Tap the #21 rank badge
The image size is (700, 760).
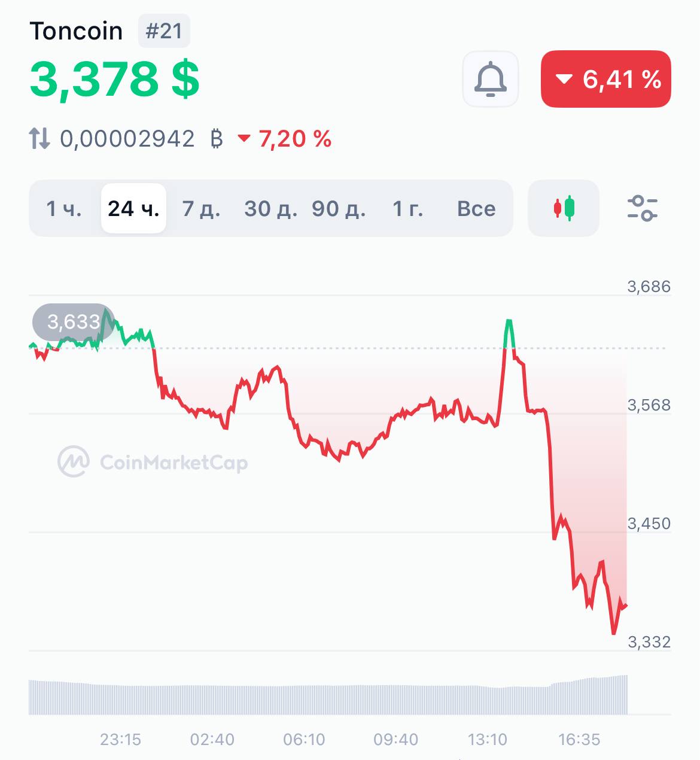(x=164, y=31)
